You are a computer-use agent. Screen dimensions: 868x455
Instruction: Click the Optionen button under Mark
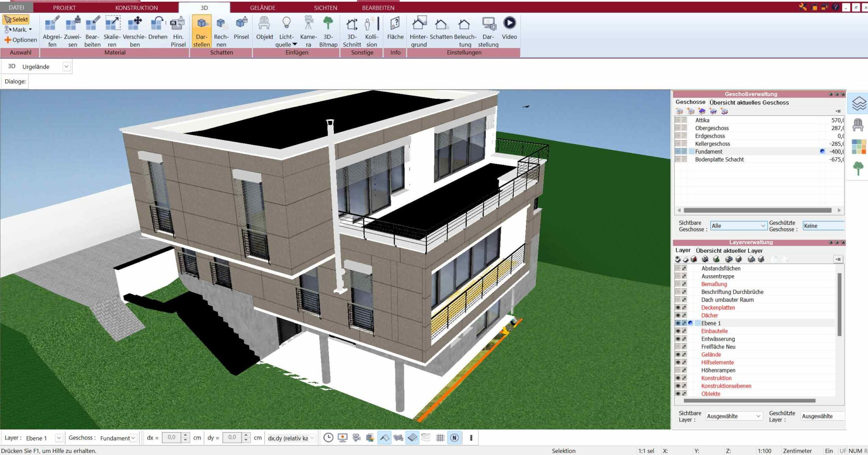coord(22,39)
